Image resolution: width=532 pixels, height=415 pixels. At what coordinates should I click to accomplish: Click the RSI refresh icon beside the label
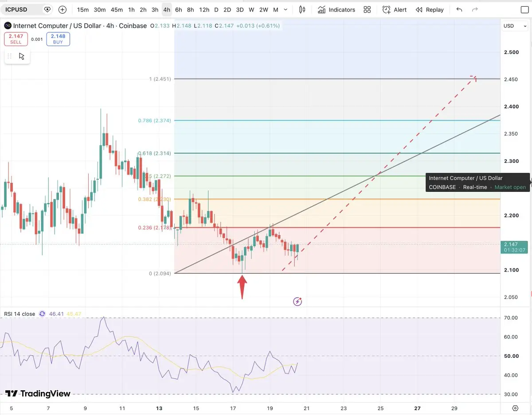click(42, 314)
